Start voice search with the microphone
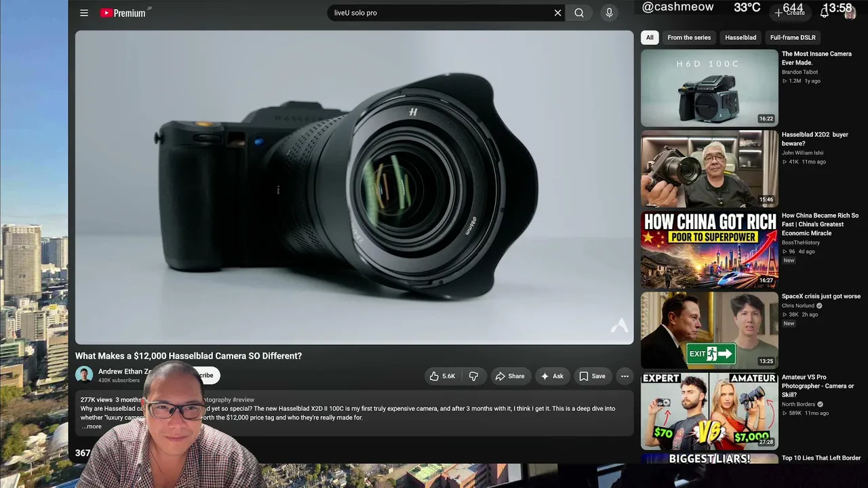The image size is (868, 488). 609,13
